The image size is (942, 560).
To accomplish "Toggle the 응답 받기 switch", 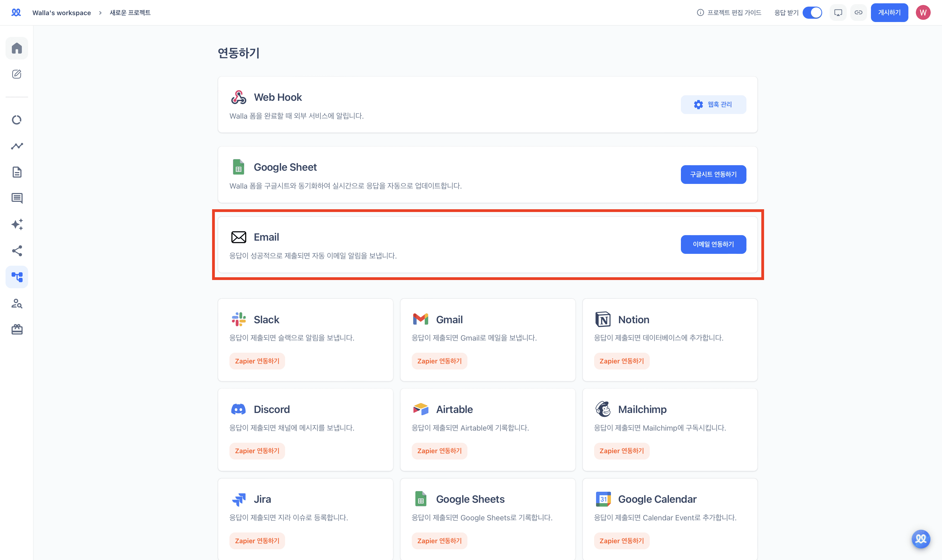I will coord(812,12).
